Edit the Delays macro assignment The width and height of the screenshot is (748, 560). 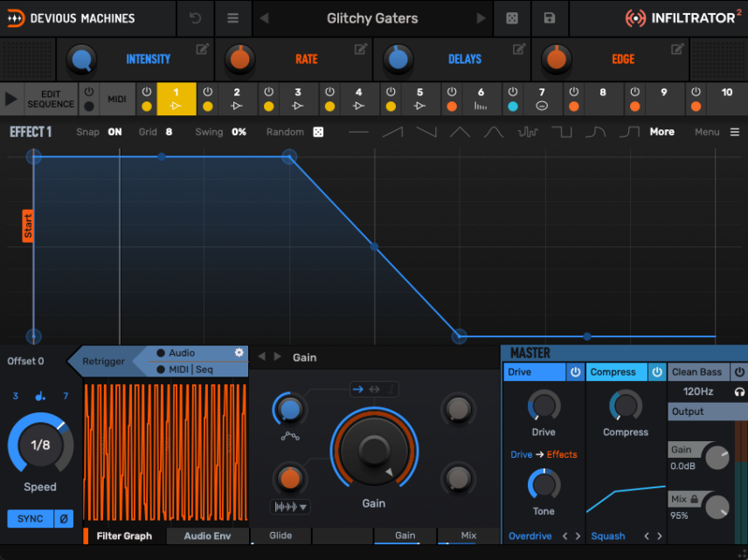(x=519, y=49)
